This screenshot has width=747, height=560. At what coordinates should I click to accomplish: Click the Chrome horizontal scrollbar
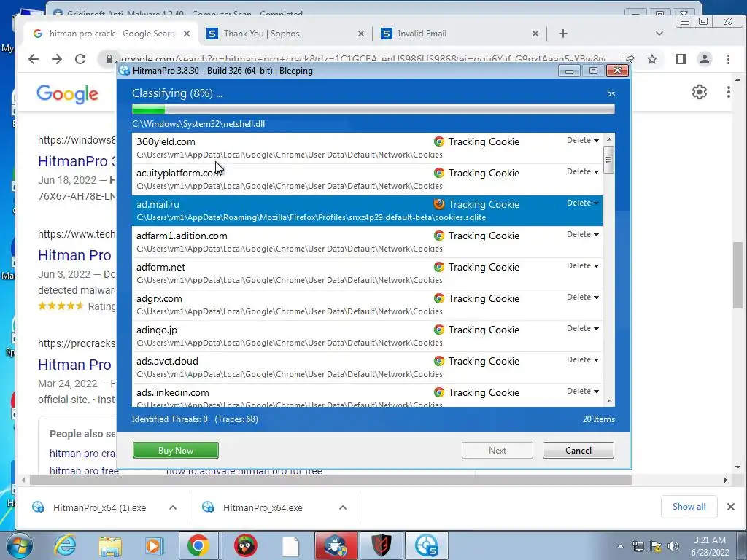[x=330, y=480]
